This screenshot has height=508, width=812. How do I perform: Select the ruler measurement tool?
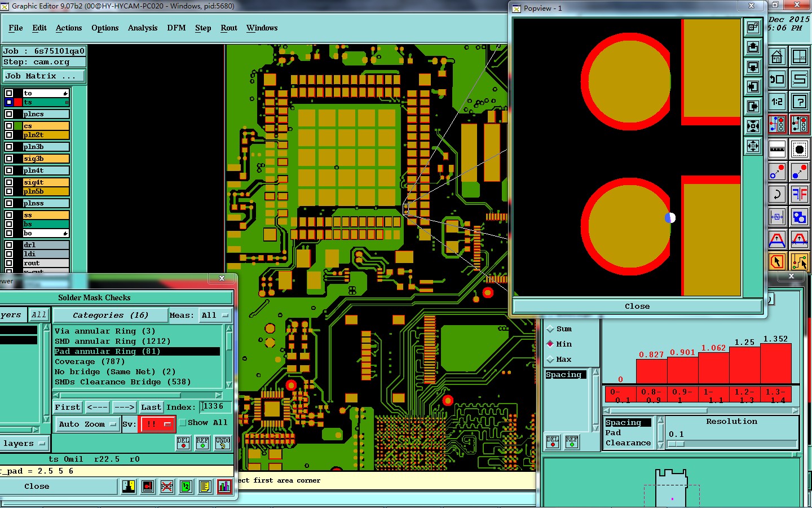[x=777, y=150]
